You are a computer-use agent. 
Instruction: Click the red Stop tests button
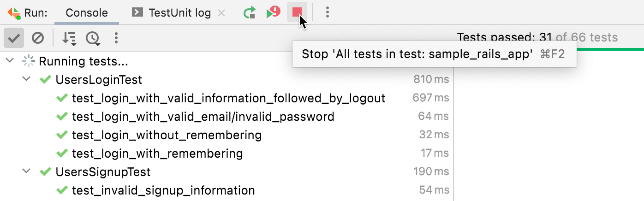[297, 12]
